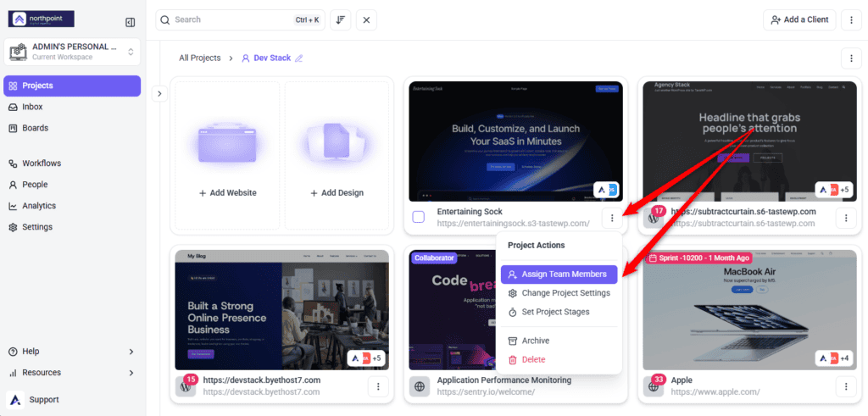Click the Dev Stack breadcrumb
Screen dimensions: 868x416
(x=272, y=58)
